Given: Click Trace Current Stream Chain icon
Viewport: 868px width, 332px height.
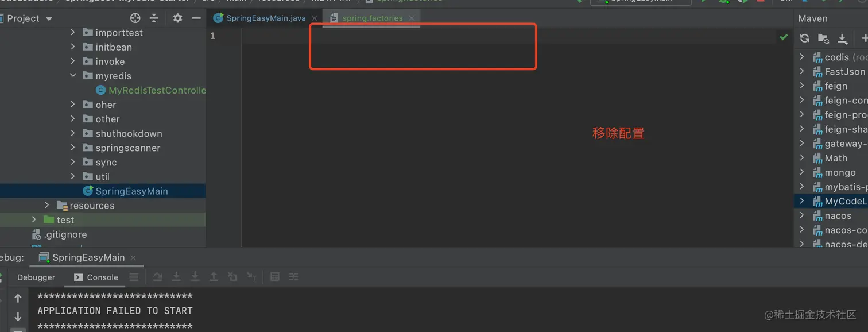Looking at the screenshot, I should tap(293, 277).
